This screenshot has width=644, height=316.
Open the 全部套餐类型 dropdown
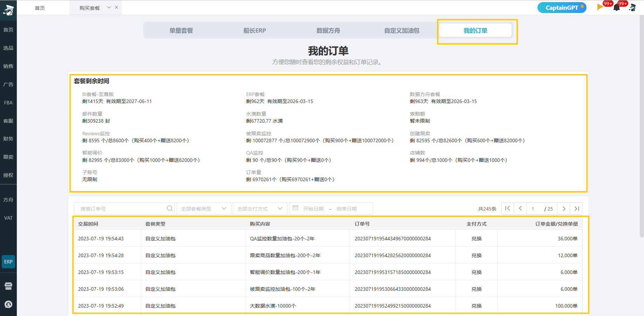[204, 208]
